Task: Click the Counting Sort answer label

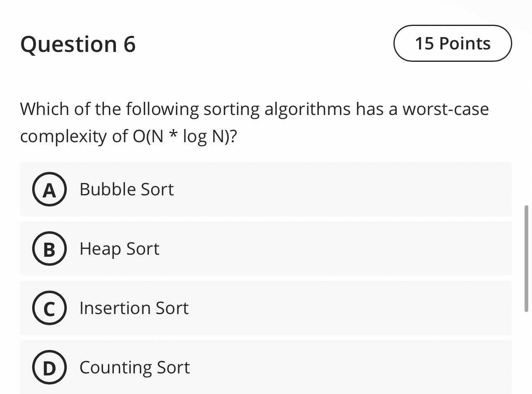Action: pyautogui.click(x=134, y=368)
